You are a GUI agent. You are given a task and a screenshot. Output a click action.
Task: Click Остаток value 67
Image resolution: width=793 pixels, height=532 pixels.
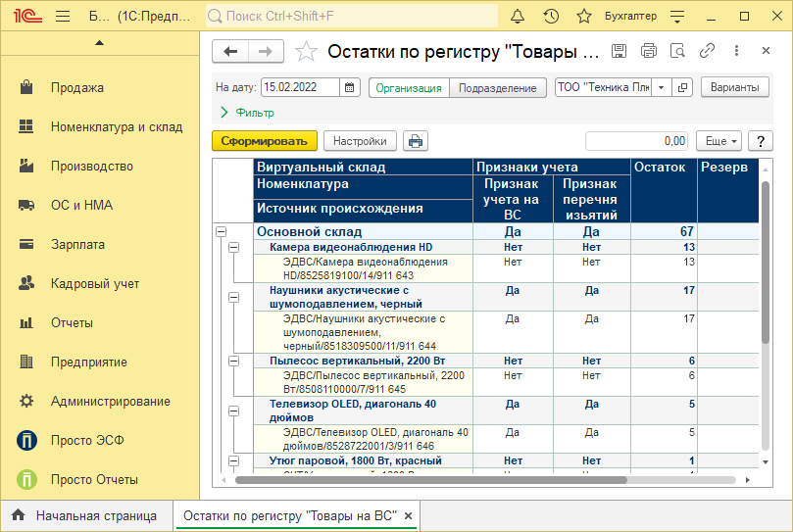(x=687, y=231)
